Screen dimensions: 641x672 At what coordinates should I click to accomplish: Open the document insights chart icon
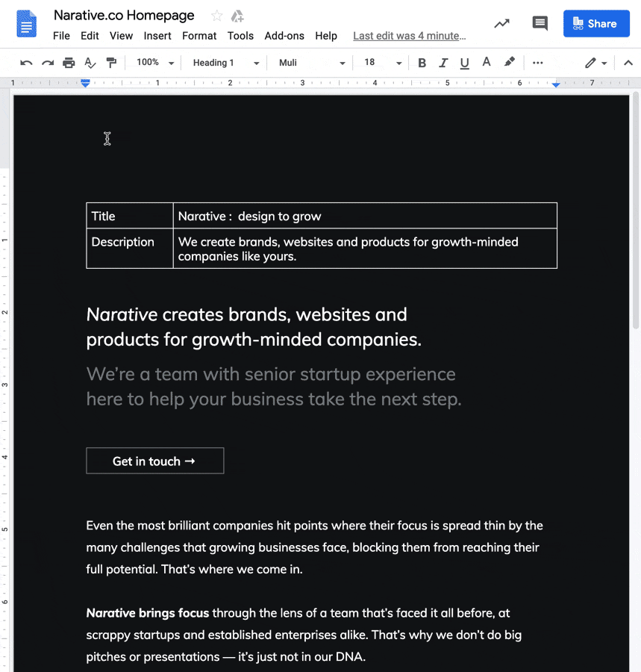(x=501, y=23)
